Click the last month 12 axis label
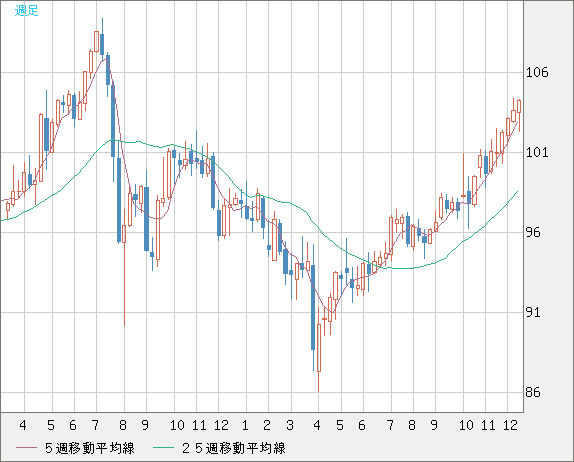 (510, 425)
